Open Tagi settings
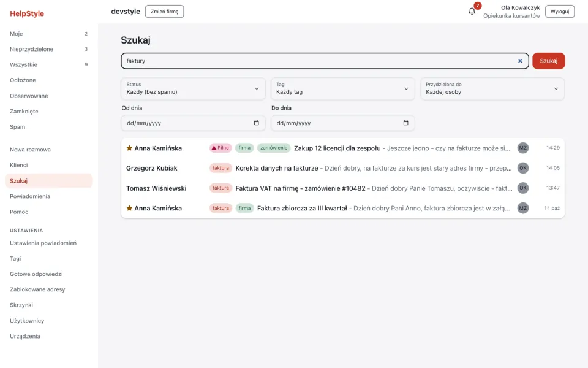This screenshot has width=588, height=368. click(49, 258)
